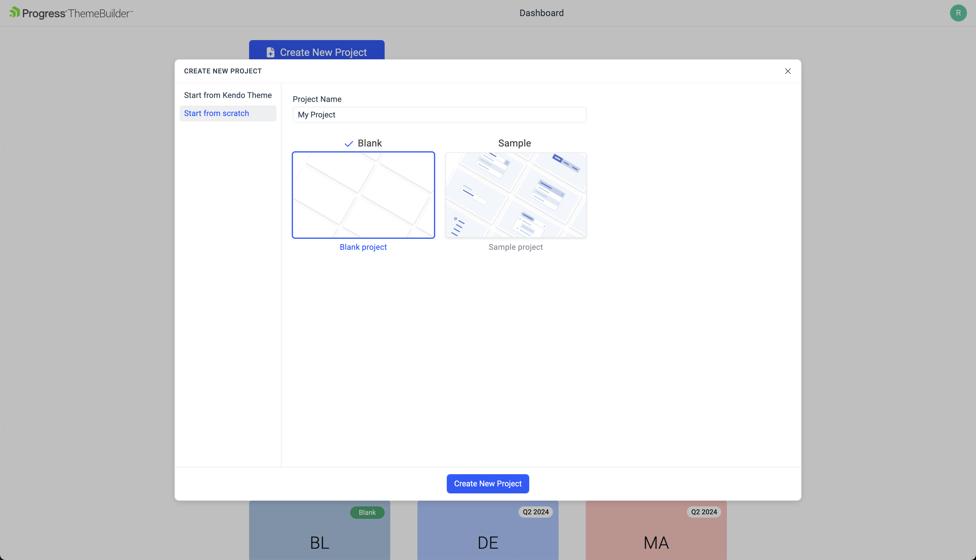
Task: Select the Blank template thumbnail
Action: 363,195
